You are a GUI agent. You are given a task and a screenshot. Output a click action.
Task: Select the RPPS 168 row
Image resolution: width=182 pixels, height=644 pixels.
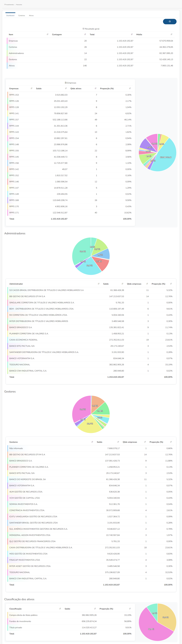(x=70, y=200)
